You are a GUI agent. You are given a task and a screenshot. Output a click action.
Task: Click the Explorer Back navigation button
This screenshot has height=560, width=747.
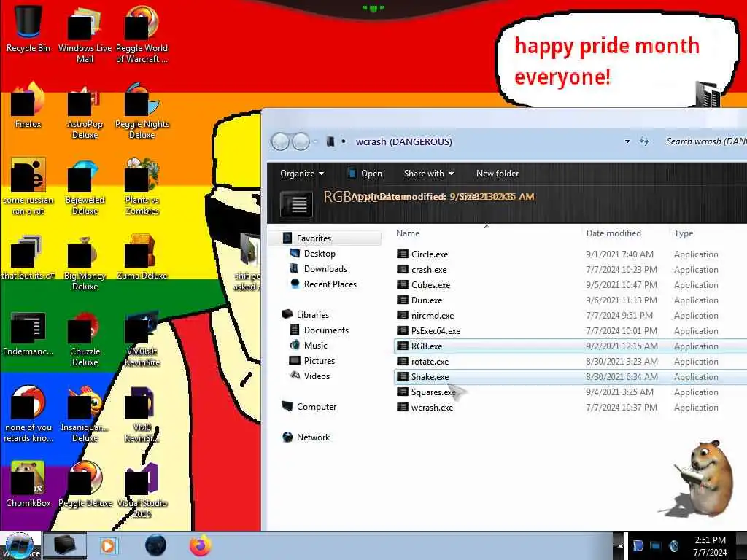[x=280, y=141]
